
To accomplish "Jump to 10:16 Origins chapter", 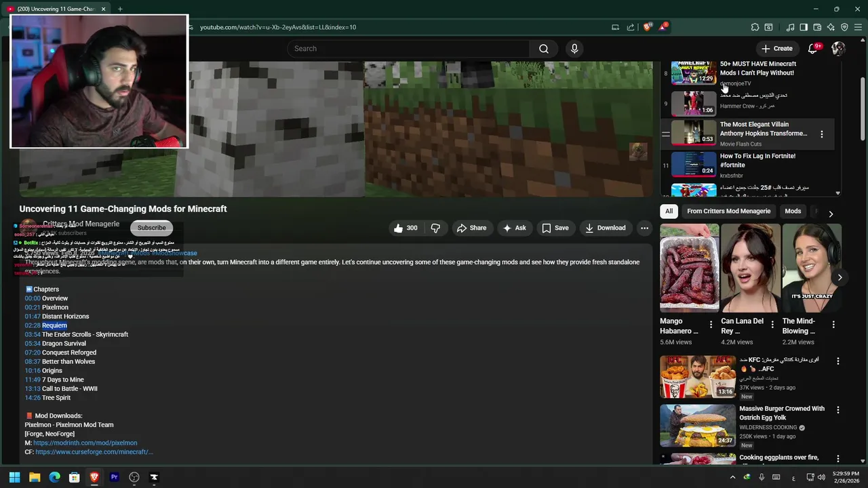I will point(33,371).
